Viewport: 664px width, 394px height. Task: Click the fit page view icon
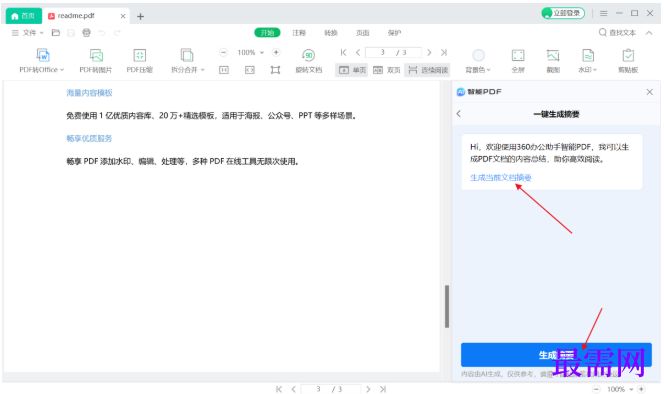tap(275, 70)
